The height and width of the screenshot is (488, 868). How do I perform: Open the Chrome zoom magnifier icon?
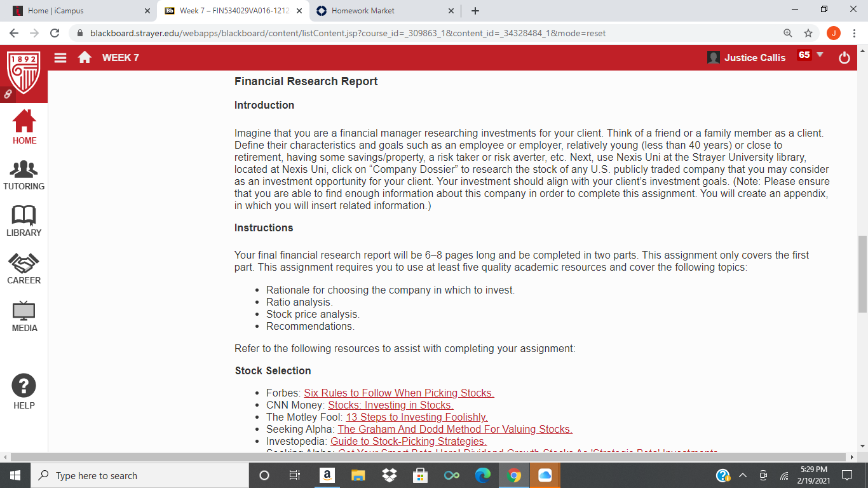(788, 33)
